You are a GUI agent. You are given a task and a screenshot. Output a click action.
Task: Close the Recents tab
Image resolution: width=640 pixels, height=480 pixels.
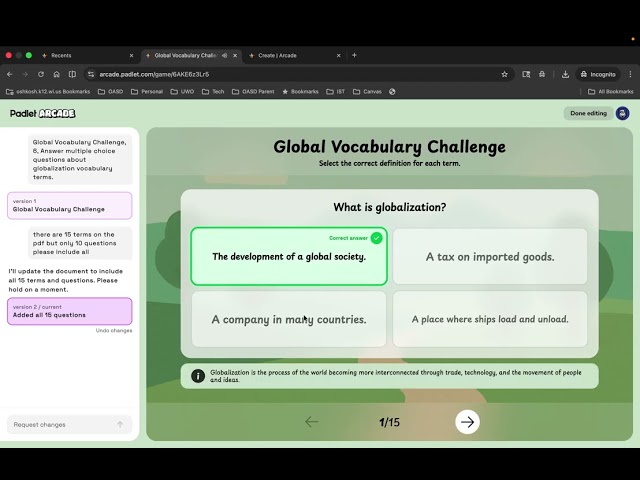(x=131, y=56)
